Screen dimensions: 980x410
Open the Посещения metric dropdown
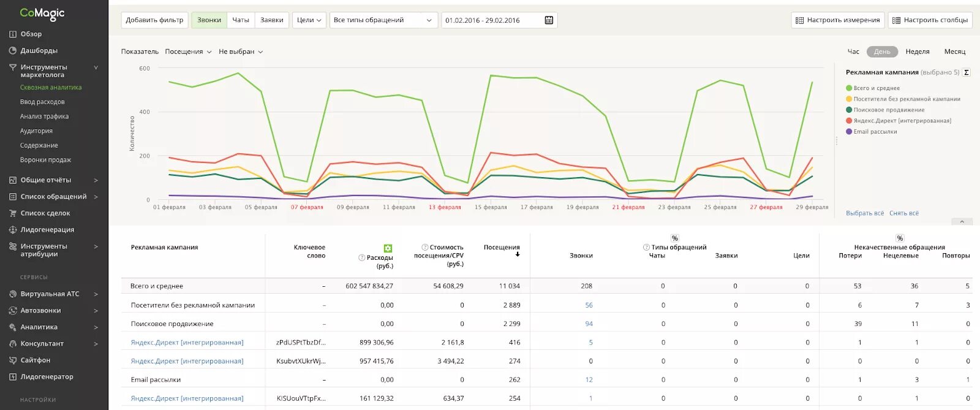tap(188, 52)
